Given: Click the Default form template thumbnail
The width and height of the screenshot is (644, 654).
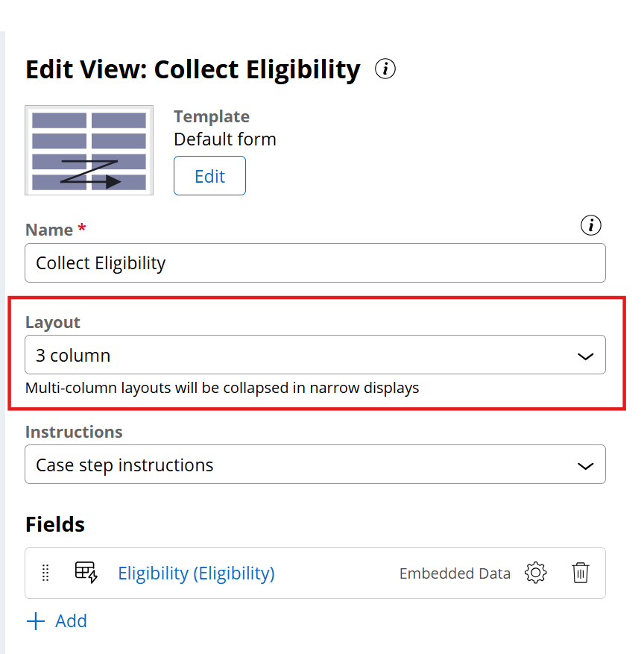Looking at the screenshot, I should (89, 151).
